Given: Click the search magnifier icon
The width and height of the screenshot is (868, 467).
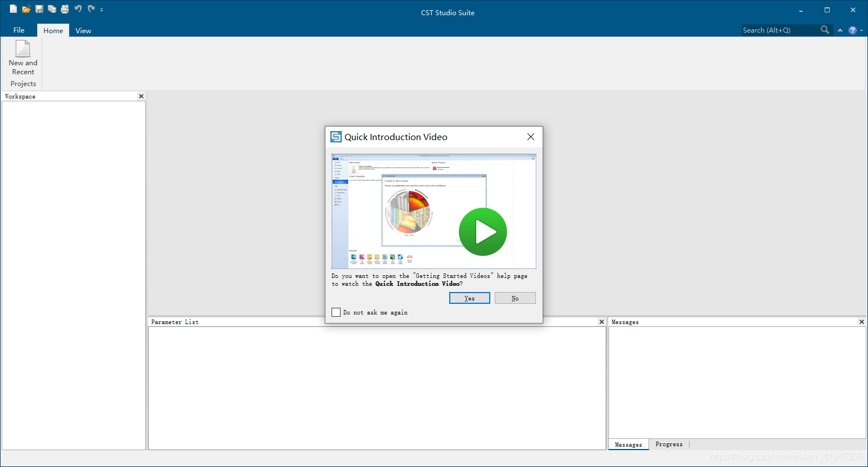Looking at the screenshot, I should [x=825, y=30].
